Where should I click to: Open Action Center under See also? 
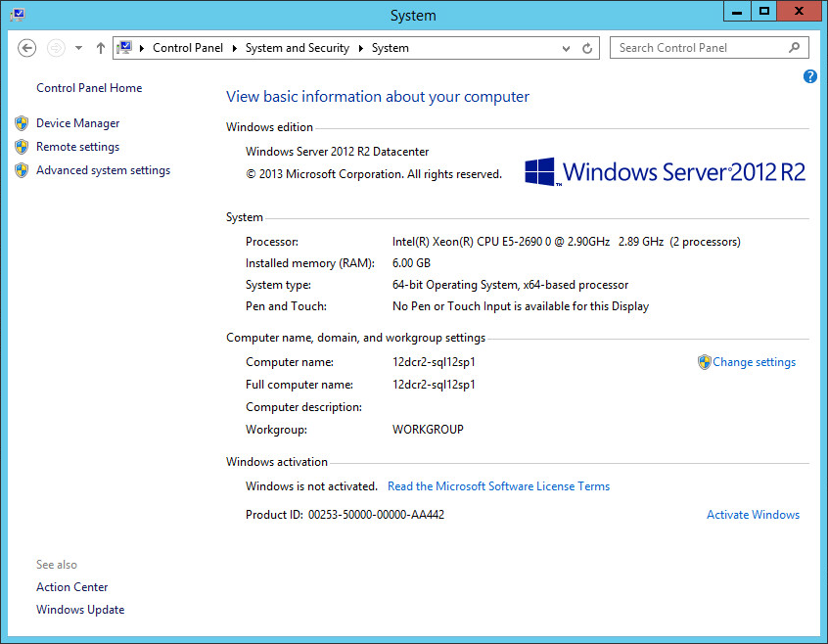(71, 587)
